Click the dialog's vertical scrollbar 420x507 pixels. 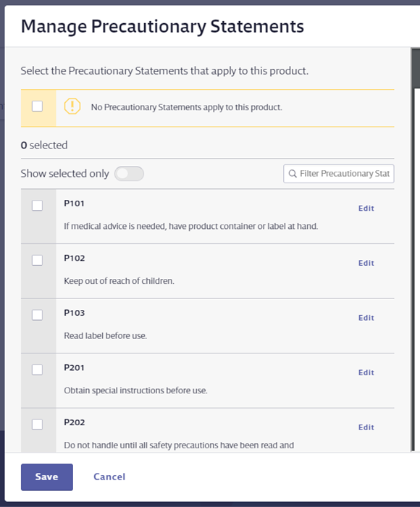click(413, 249)
